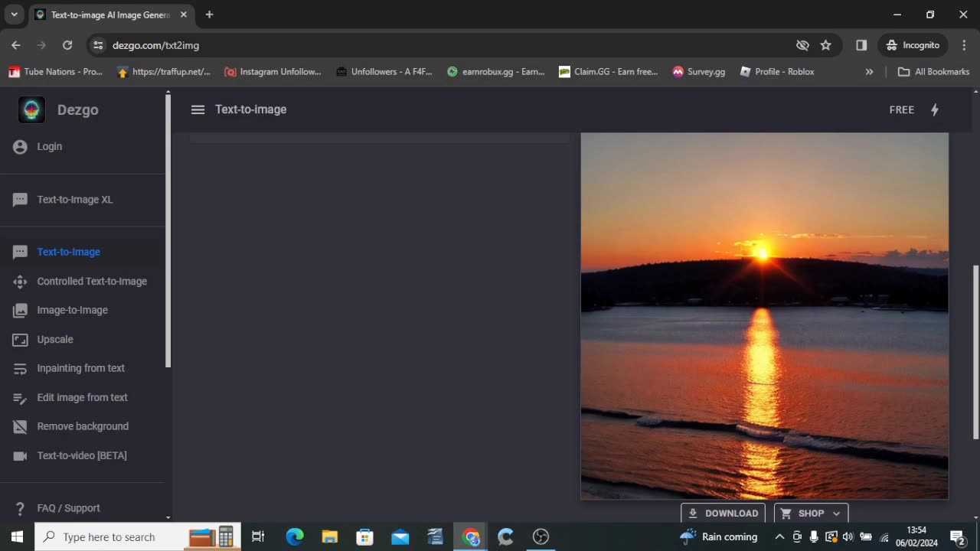Open Instagram Unfollow bookmark

[x=273, y=72]
